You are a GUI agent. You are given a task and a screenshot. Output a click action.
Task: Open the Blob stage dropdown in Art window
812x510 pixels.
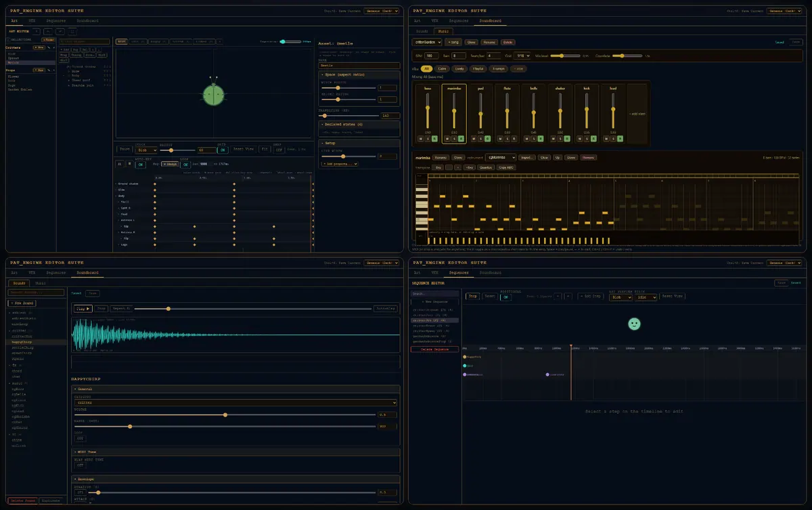point(146,150)
